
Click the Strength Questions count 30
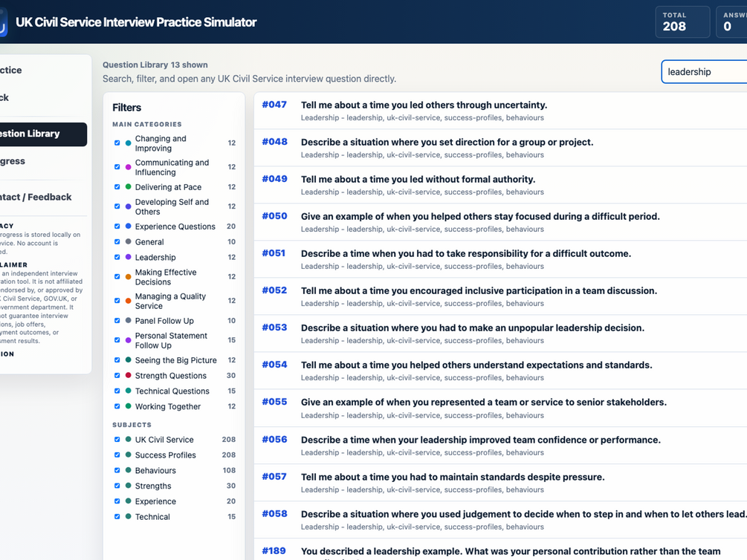coord(231,375)
